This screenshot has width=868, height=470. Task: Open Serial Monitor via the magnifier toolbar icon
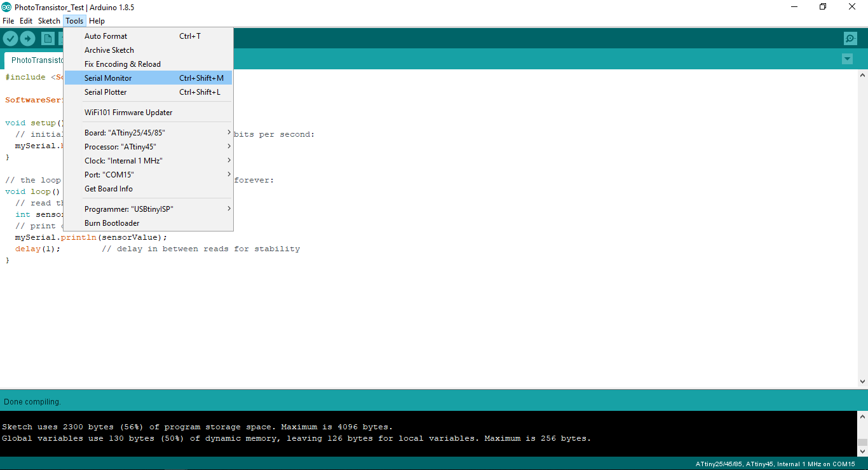pos(850,39)
